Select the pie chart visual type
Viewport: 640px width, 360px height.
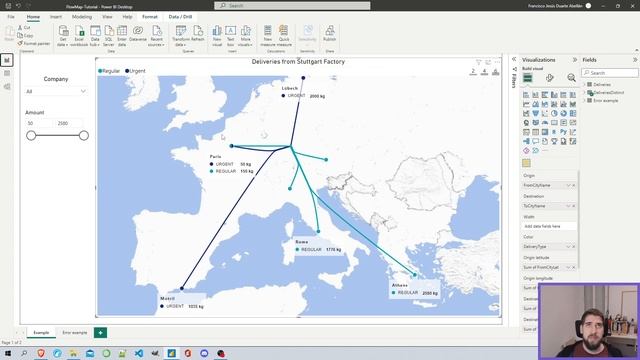point(554,113)
